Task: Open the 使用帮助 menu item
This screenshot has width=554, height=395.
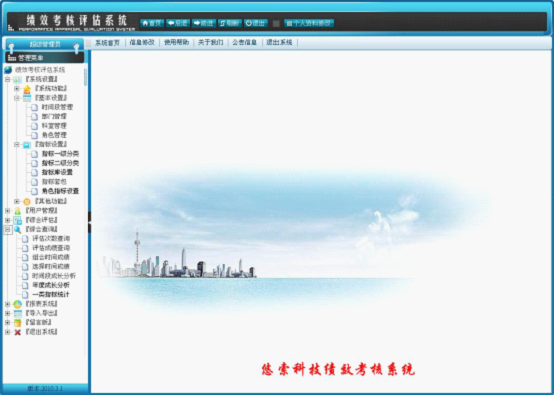Action: [x=176, y=43]
